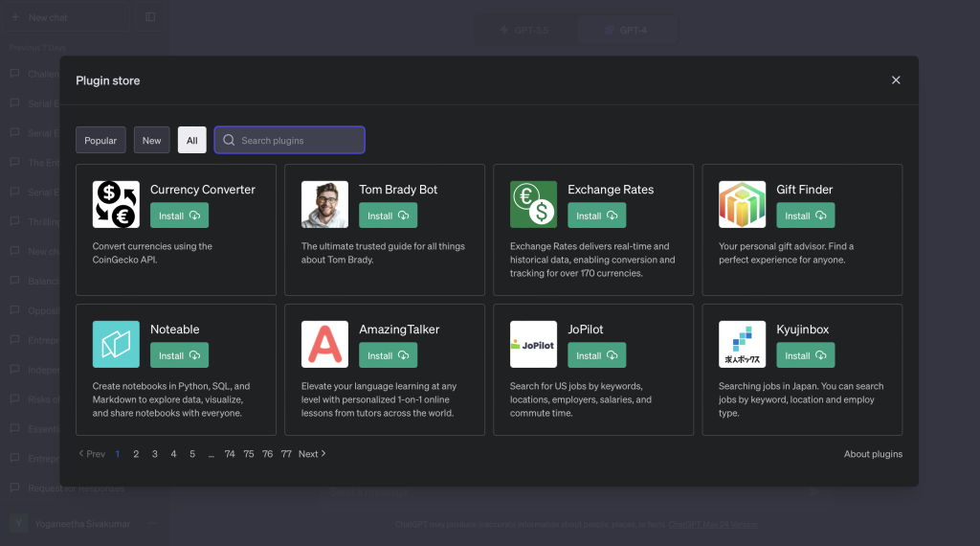Click the Tom Brady Bot avatar image
Viewport: 980px width, 546px height.
(x=325, y=205)
